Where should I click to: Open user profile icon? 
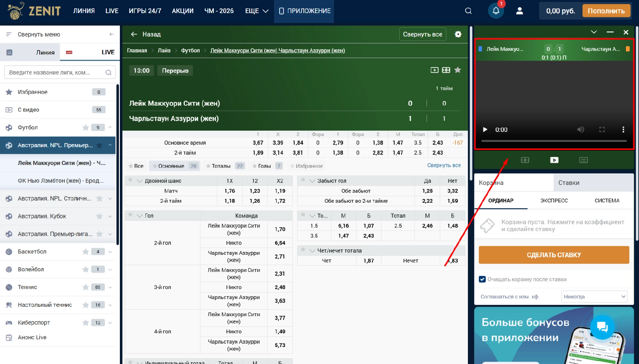pyautogui.click(x=520, y=11)
